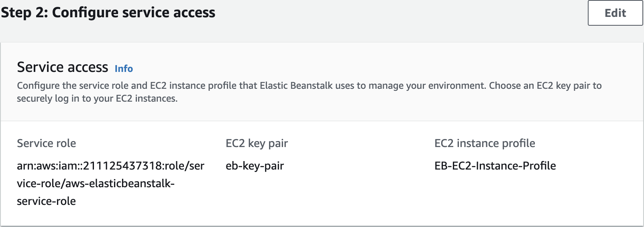Click "Step 2:" at the start of the heading
The height and width of the screenshot is (227, 644).
[x=24, y=13]
